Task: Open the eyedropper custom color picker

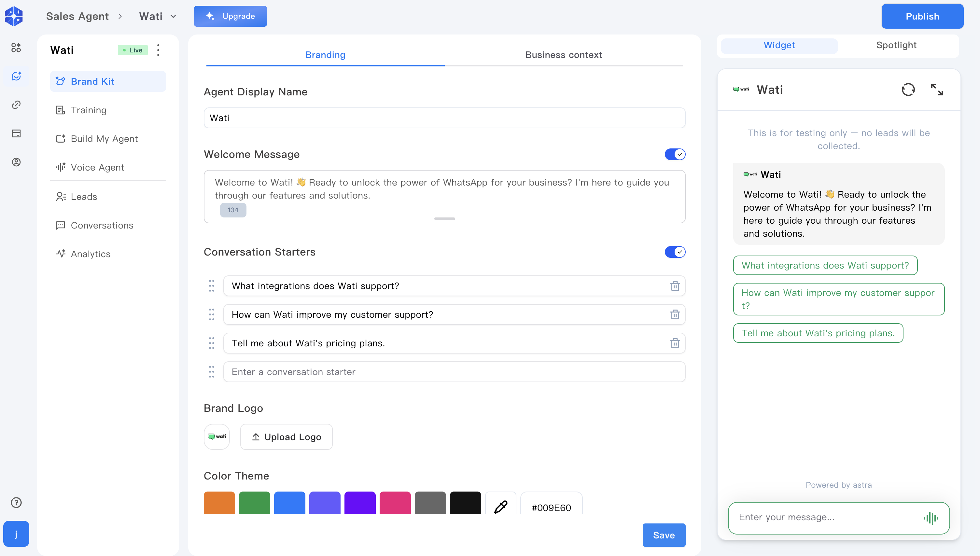Action: (x=501, y=507)
